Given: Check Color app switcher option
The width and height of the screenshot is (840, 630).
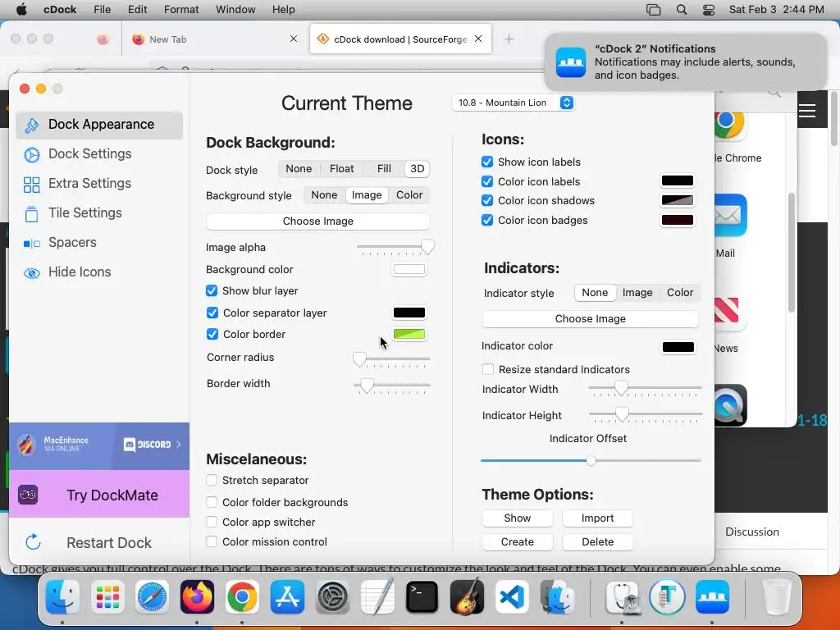Looking at the screenshot, I should point(212,522).
